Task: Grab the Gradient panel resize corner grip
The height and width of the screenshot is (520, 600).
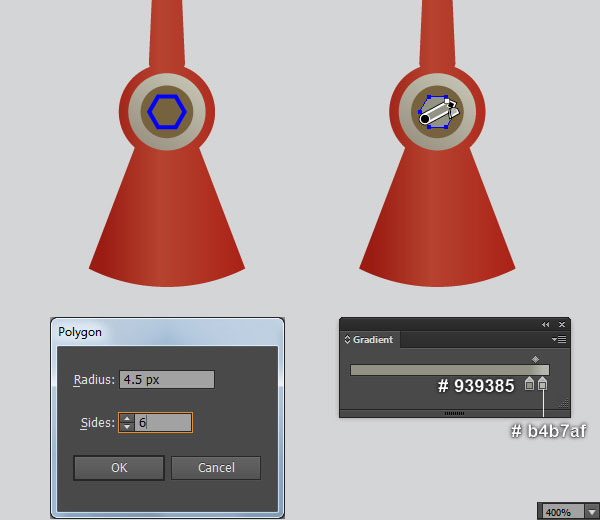Action: (564, 403)
